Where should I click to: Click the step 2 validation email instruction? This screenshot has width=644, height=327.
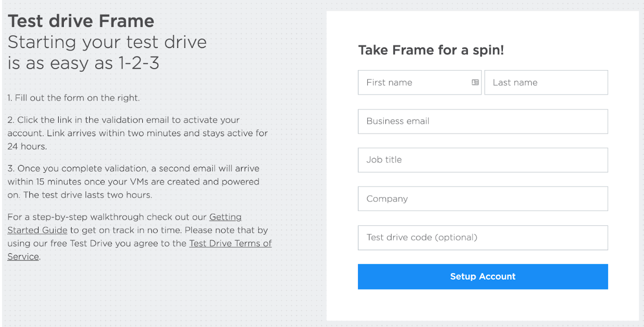pyautogui.click(x=124, y=120)
